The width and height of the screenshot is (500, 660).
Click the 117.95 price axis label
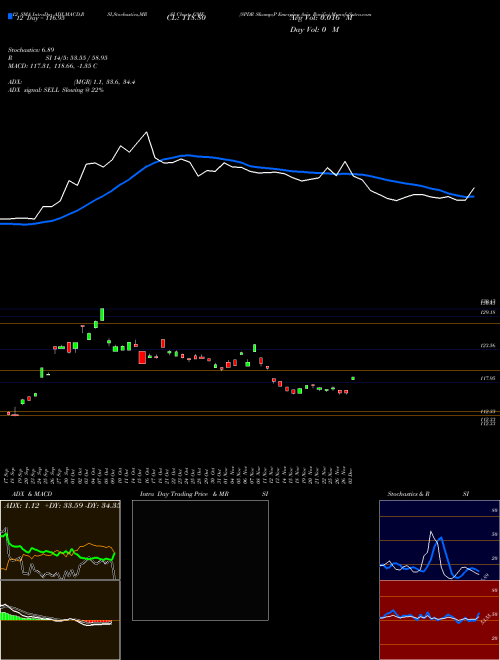[488, 378]
